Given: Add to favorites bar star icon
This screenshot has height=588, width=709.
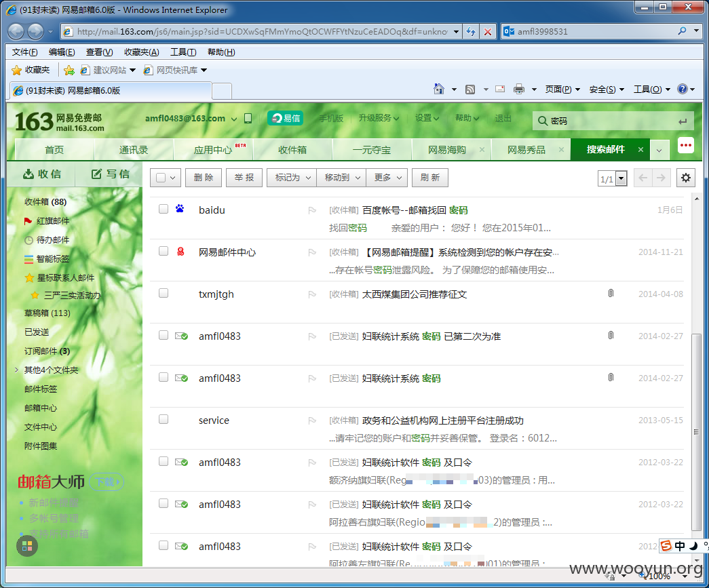Looking at the screenshot, I should (69, 70).
